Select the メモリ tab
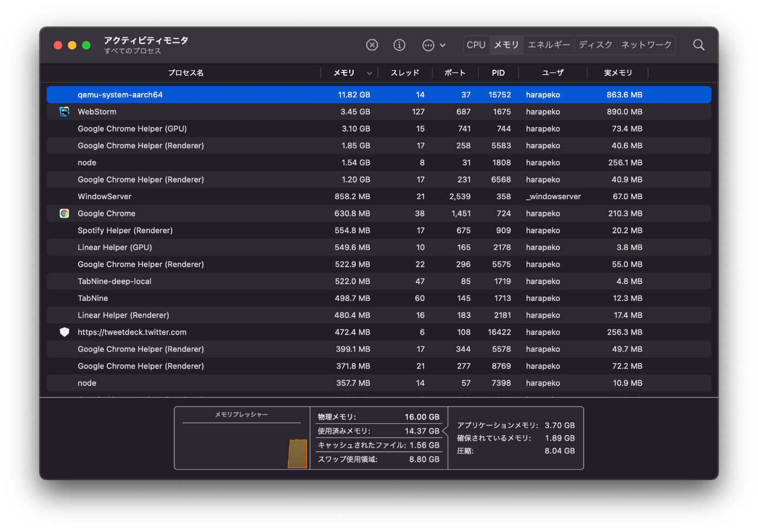The height and width of the screenshot is (532, 758). coord(506,45)
